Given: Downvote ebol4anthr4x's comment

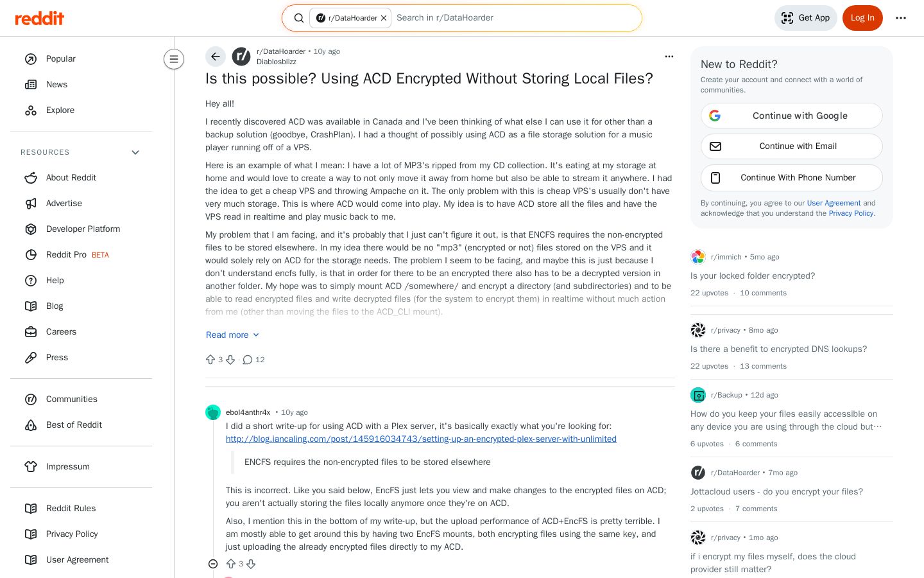Looking at the screenshot, I should point(251,564).
